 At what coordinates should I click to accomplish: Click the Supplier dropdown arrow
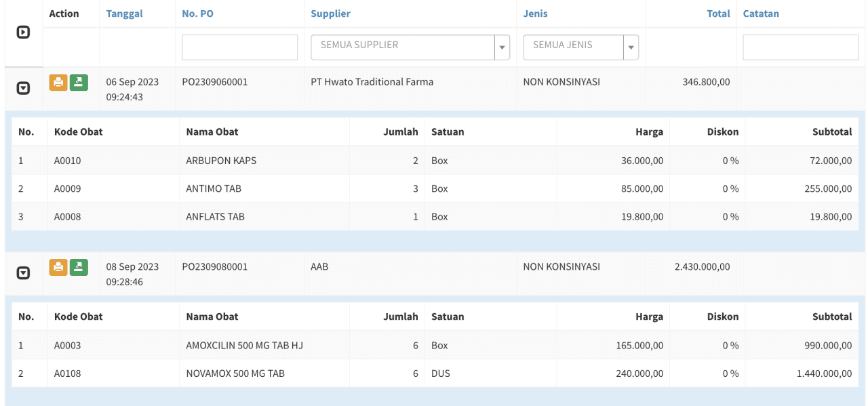[502, 47]
